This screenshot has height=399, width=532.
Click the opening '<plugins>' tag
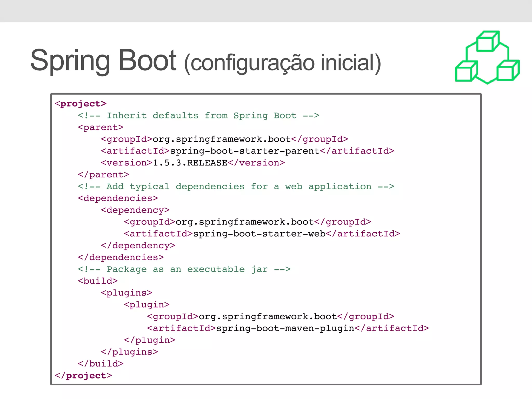click(127, 293)
